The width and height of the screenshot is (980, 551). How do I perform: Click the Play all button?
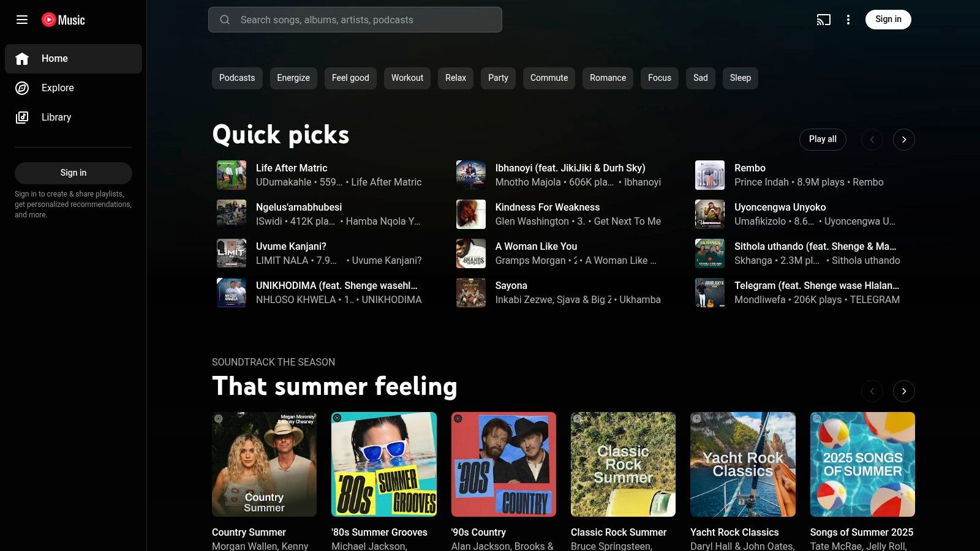(x=823, y=140)
